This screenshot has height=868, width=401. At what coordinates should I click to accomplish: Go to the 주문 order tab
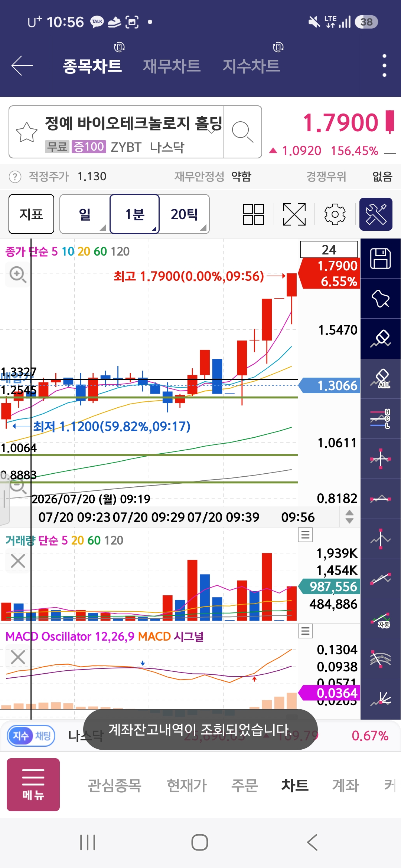tap(244, 785)
